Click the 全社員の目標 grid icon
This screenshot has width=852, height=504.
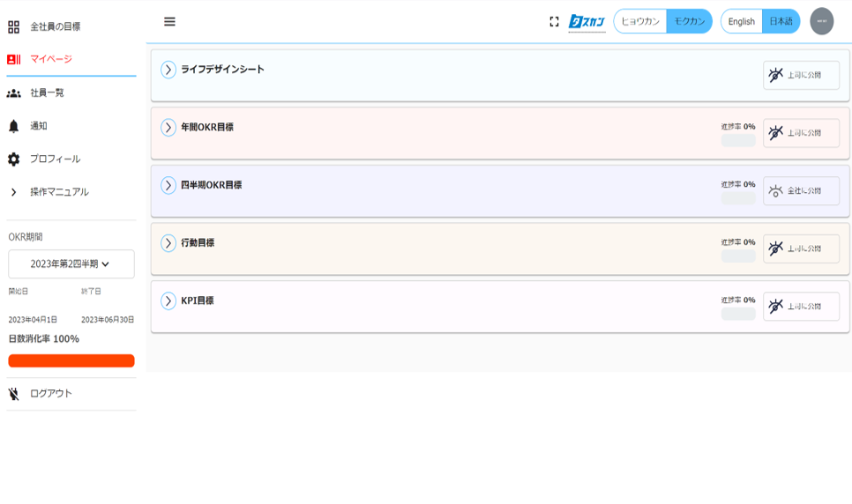[x=13, y=26]
